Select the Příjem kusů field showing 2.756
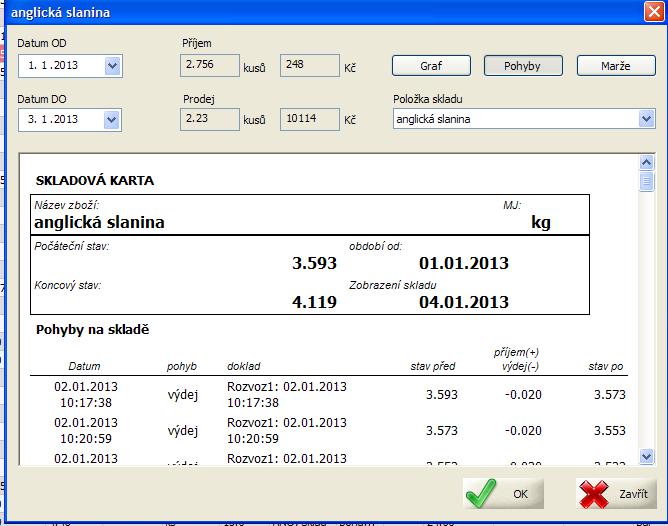Image resolution: width=668 pixels, height=526 pixels. coord(208,66)
